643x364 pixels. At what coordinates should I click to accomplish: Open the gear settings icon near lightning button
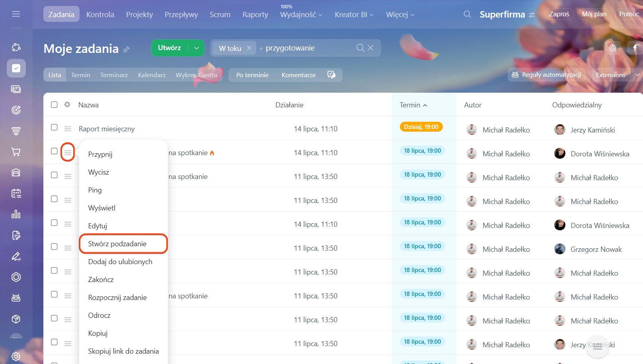pos(612,48)
